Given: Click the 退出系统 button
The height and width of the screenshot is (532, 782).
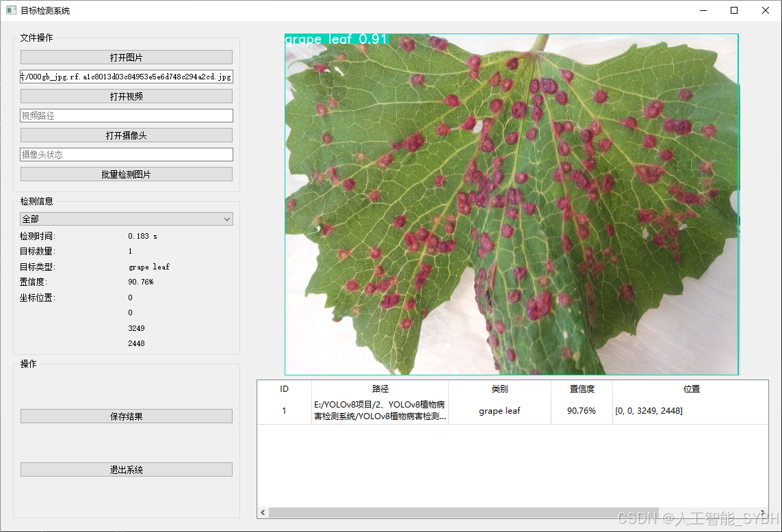Looking at the screenshot, I should (x=126, y=470).
